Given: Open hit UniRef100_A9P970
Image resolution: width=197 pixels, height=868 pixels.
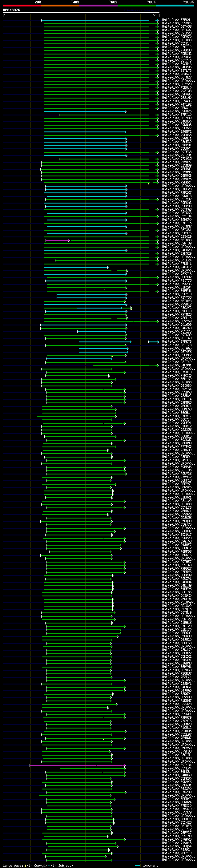Looking at the screenshot, I should [177, 37].
